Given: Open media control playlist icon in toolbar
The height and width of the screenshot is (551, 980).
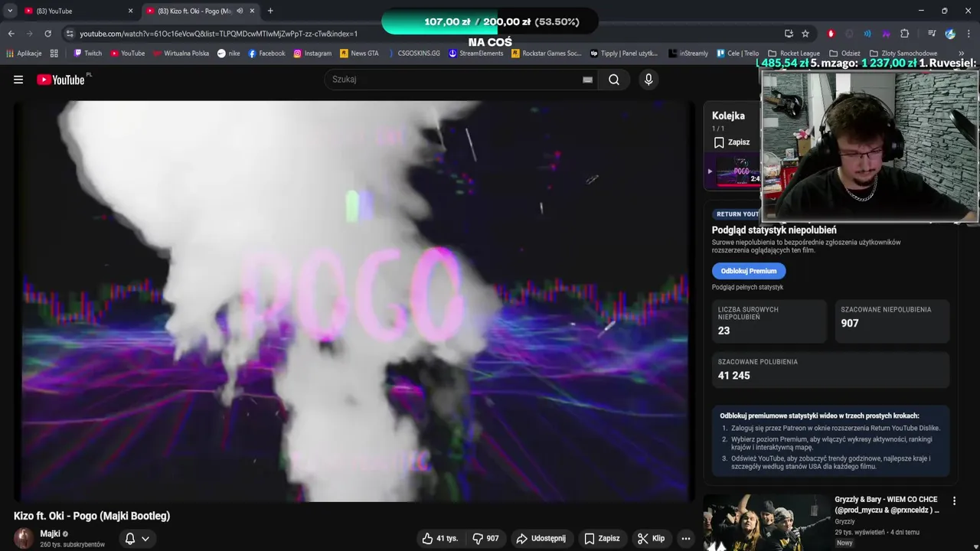Looking at the screenshot, I should (x=932, y=34).
